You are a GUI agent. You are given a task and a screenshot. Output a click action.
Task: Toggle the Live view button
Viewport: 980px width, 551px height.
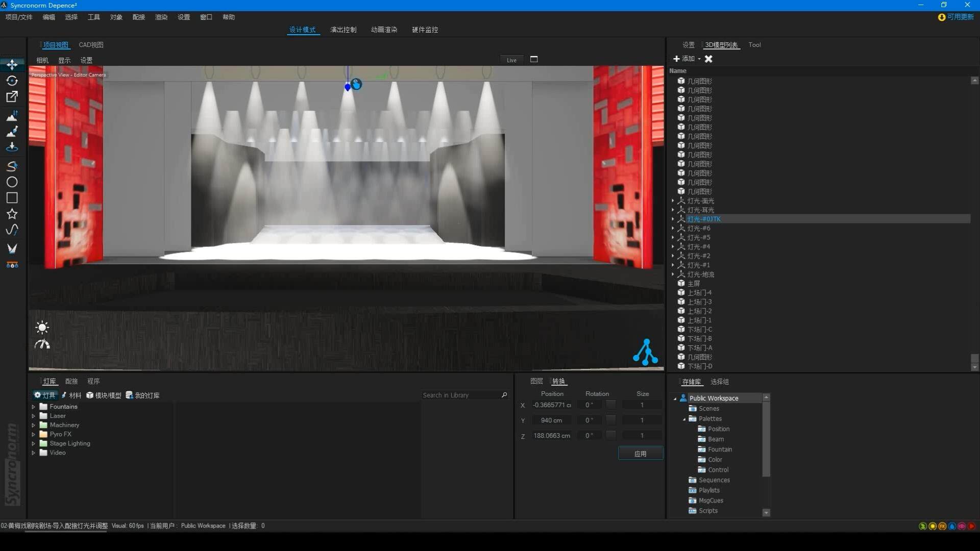(x=511, y=60)
